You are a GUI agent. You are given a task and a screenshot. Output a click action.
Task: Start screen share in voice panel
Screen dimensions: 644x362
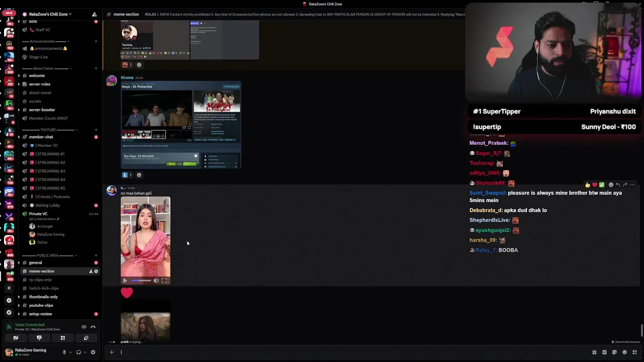coord(39,338)
